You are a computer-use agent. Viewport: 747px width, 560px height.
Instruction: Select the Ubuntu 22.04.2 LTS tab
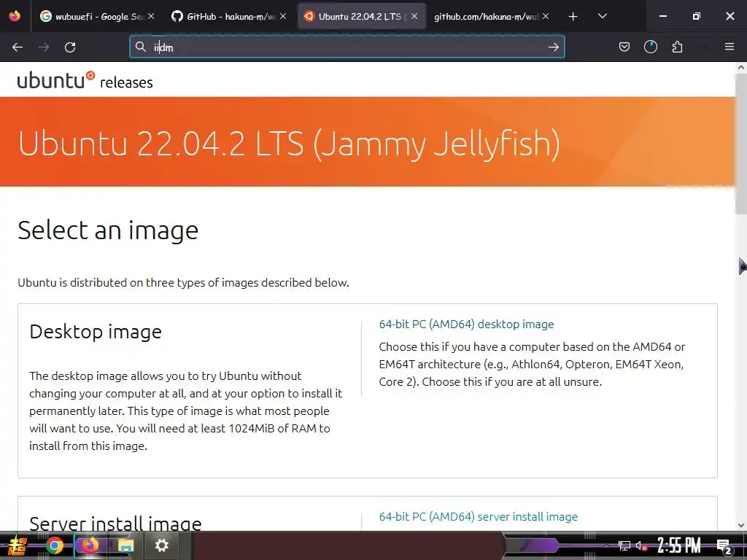point(361,16)
